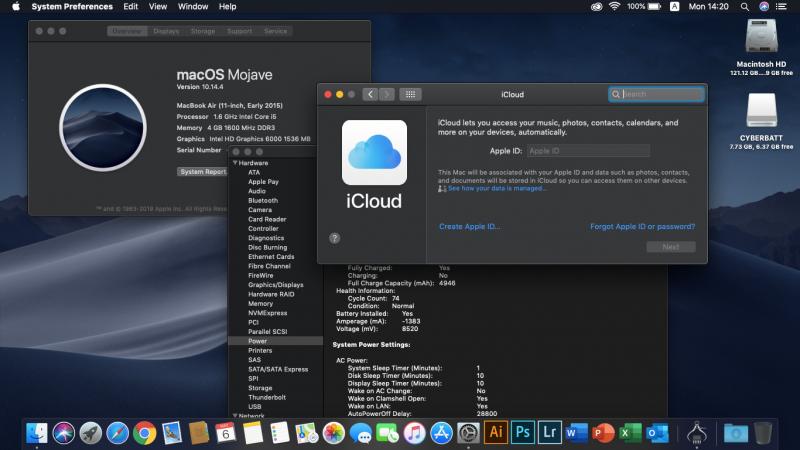
Task: Click the Show All grid button
Action: tap(410, 94)
